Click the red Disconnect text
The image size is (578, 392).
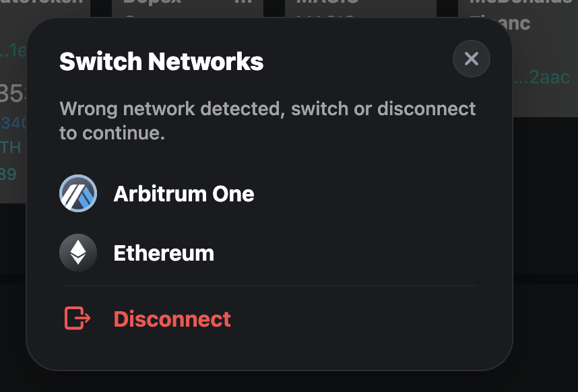(x=172, y=319)
